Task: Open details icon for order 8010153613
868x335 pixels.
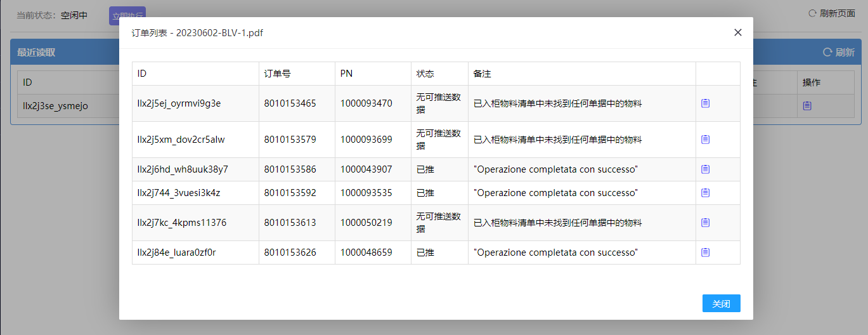Action: 705,223
